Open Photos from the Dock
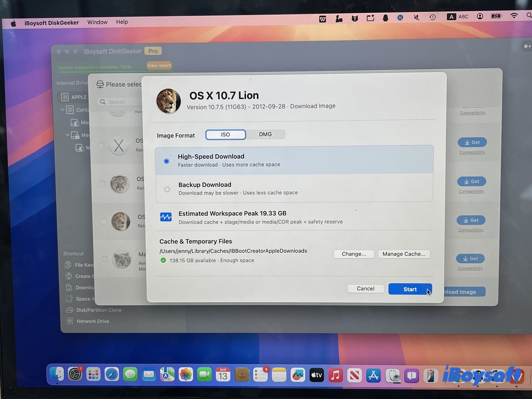532x399 pixels. [x=186, y=375]
